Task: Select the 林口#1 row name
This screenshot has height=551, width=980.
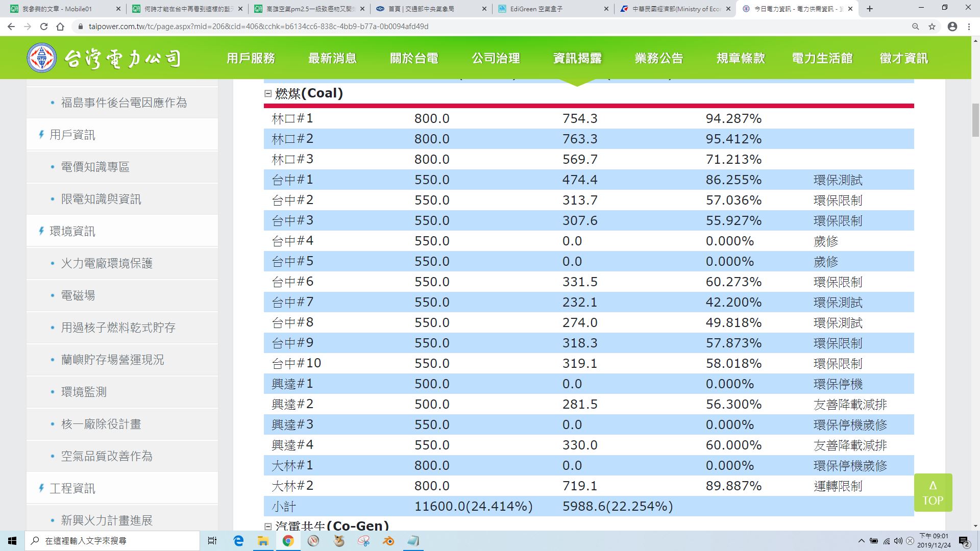Action: click(292, 118)
